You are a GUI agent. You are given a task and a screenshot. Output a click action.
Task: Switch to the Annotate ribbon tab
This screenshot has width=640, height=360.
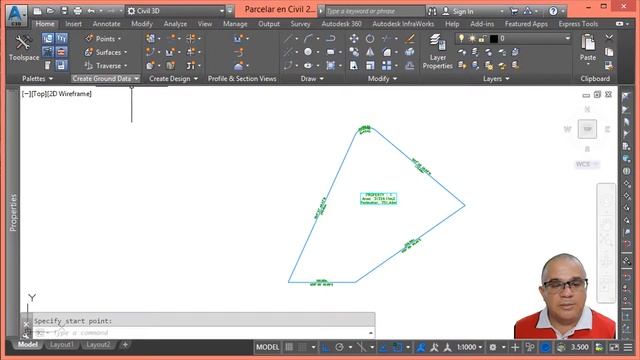[x=106, y=24]
